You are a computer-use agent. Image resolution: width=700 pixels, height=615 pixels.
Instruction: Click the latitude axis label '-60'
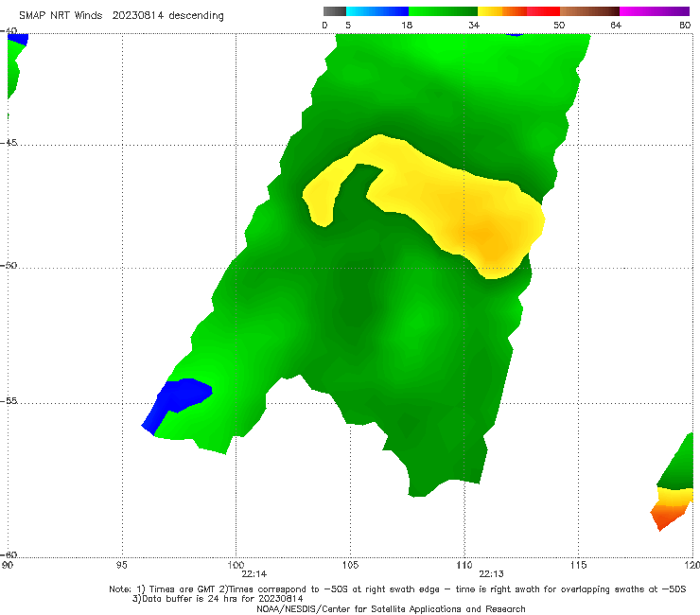coord(9,554)
